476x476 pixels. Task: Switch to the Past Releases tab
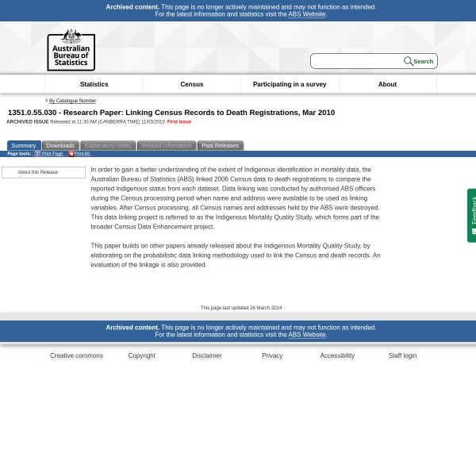(220, 146)
